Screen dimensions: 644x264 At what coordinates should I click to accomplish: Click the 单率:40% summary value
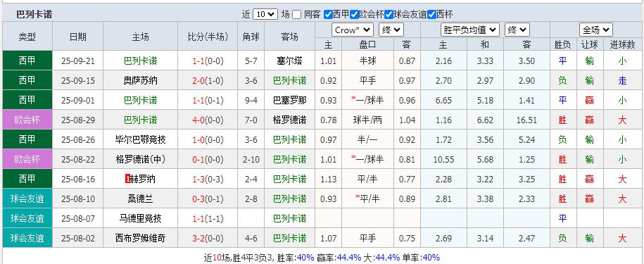click(421, 258)
